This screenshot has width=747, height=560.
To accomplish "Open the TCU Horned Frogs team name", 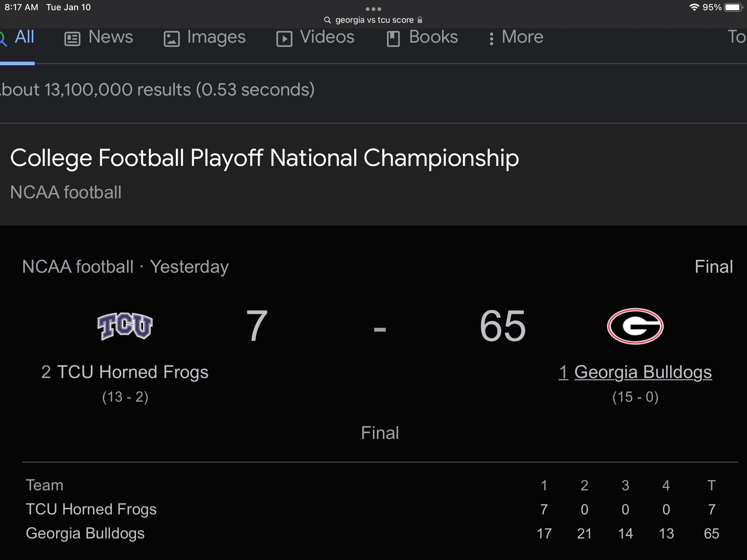I will [132, 372].
